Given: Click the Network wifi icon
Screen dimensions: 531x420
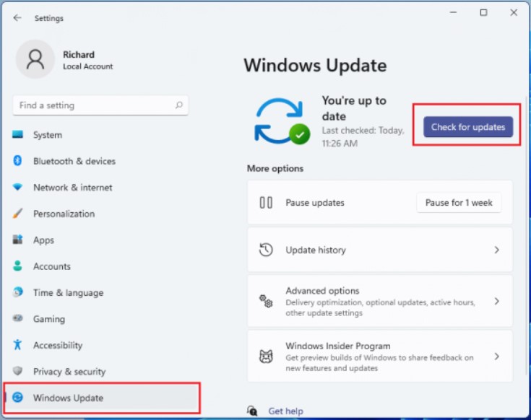Looking at the screenshot, I should coord(17,187).
